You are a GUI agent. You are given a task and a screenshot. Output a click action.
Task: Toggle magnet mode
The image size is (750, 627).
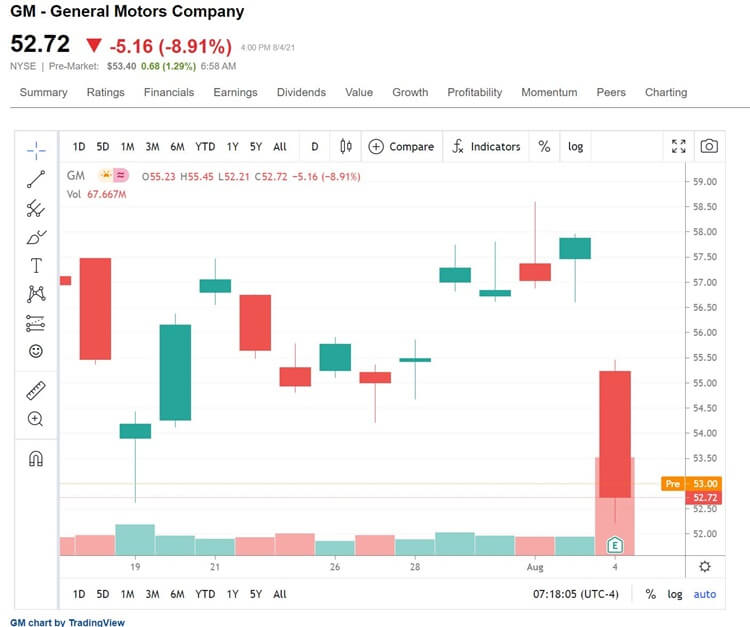pos(36,458)
